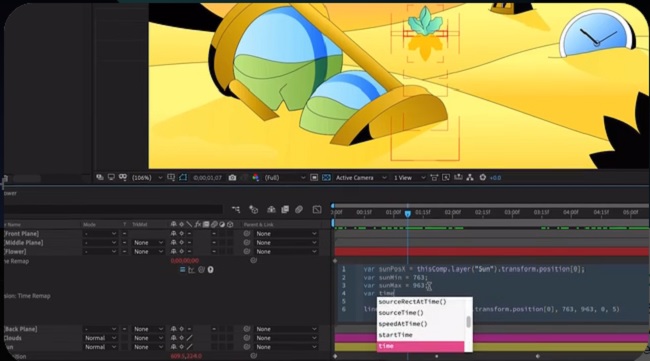Click the current time indicator playhead
This screenshot has height=361, width=650.
pos(407,213)
